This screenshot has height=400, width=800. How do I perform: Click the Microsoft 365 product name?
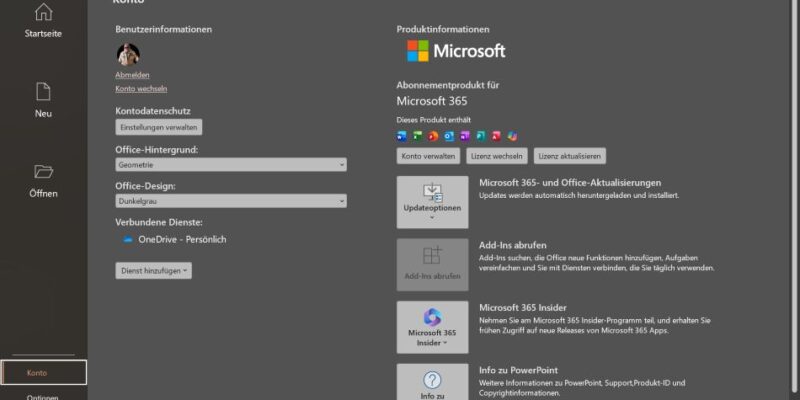coord(432,101)
